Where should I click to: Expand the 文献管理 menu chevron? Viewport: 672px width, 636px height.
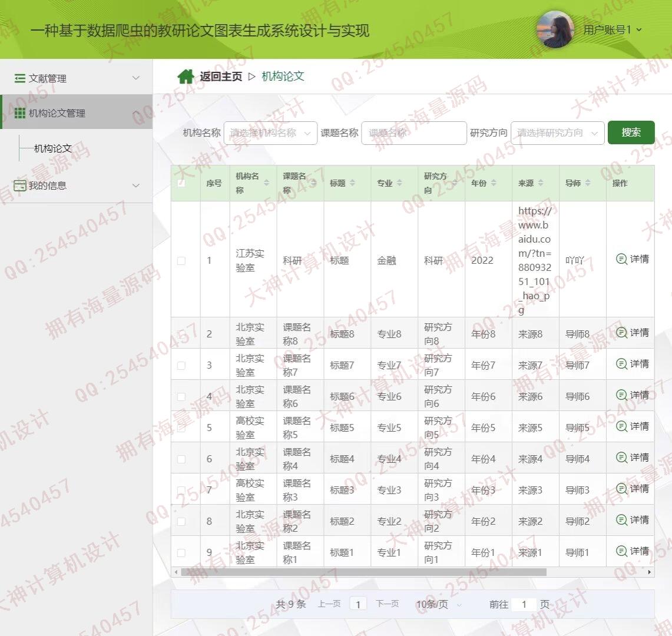(x=136, y=78)
